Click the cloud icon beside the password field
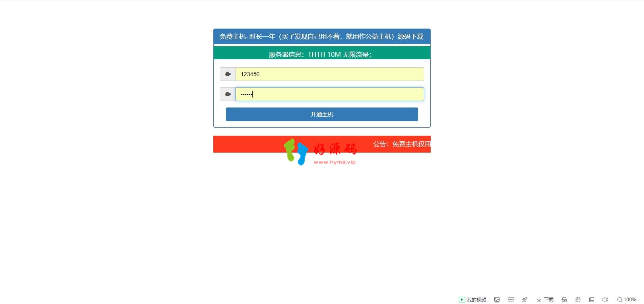This screenshot has width=644, height=304. pos(228,94)
